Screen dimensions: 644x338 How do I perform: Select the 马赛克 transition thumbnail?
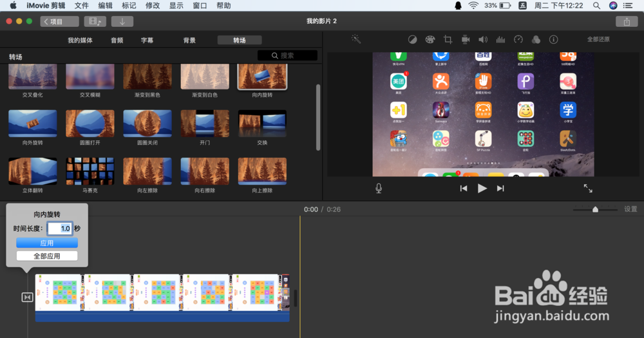coord(90,171)
